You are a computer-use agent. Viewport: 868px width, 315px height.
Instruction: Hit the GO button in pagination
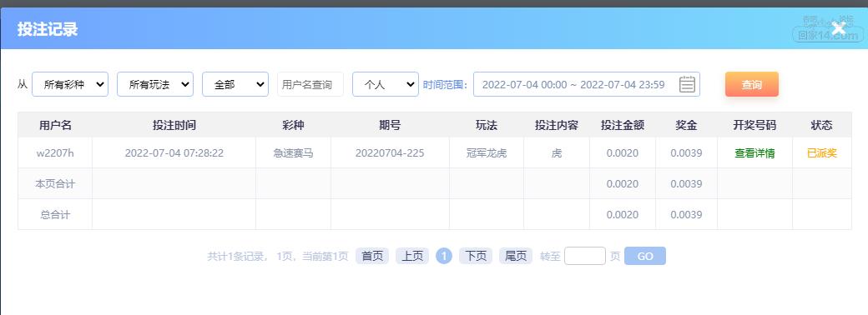(645, 256)
